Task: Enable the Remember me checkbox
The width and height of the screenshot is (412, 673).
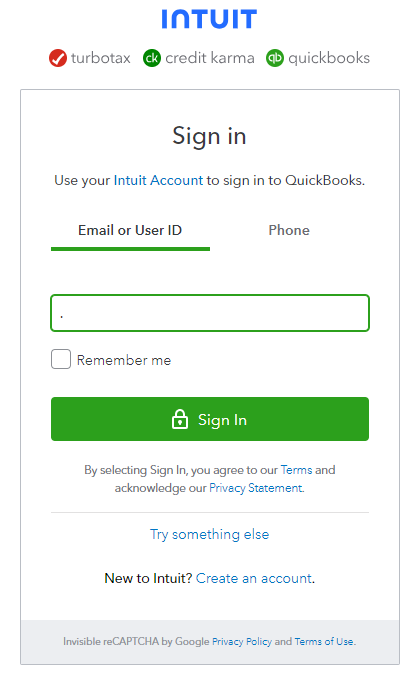Action: (x=61, y=359)
